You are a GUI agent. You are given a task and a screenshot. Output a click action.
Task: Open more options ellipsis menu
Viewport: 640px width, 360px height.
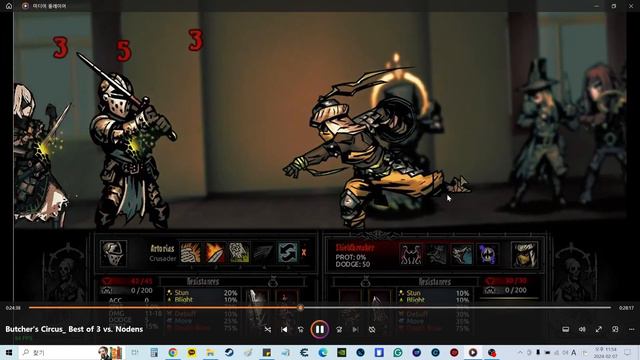[x=631, y=329]
